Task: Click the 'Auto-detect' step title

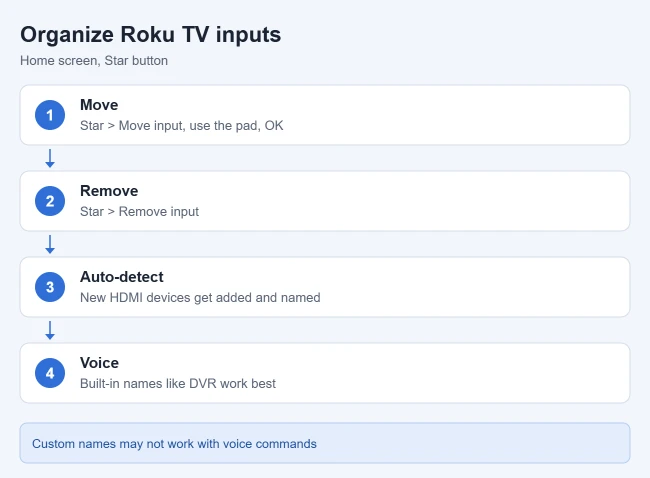Action: pyautogui.click(x=122, y=277)
